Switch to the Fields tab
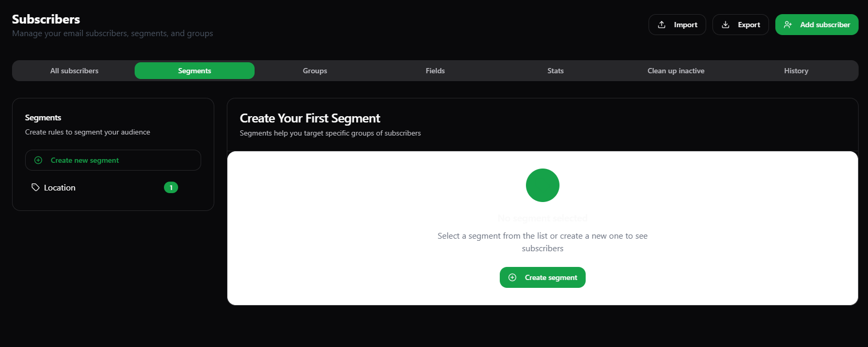This screenshot has width=868, height=347. click(x=435, y=70)
